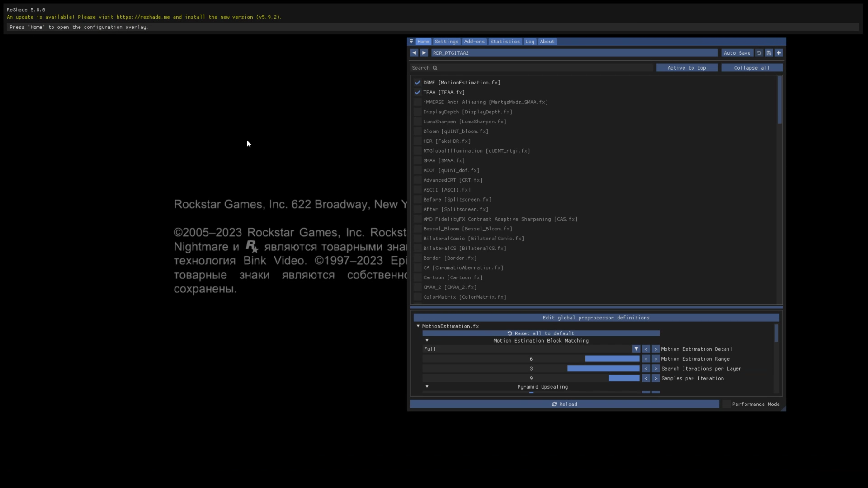The width and height of the screenshot is (868, 488).
Task: Open the Motion Estimation Detail dropdown
Action: coord(636,349)
